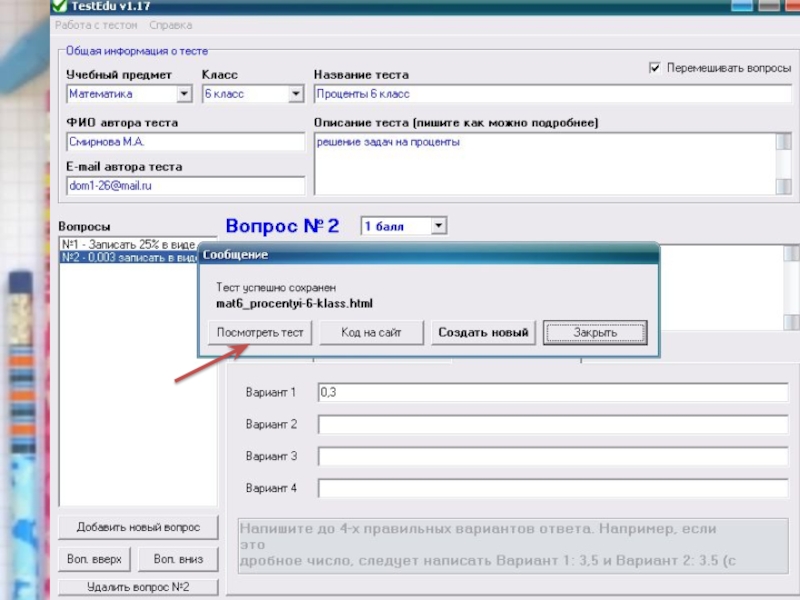Click the Воп. вверх button
This screenshot has height=600, width=800.
(x=94, y=559)
